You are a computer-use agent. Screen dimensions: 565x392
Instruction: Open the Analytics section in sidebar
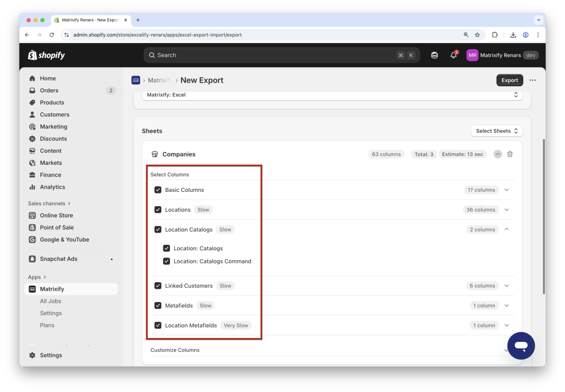tap(52, 187)
